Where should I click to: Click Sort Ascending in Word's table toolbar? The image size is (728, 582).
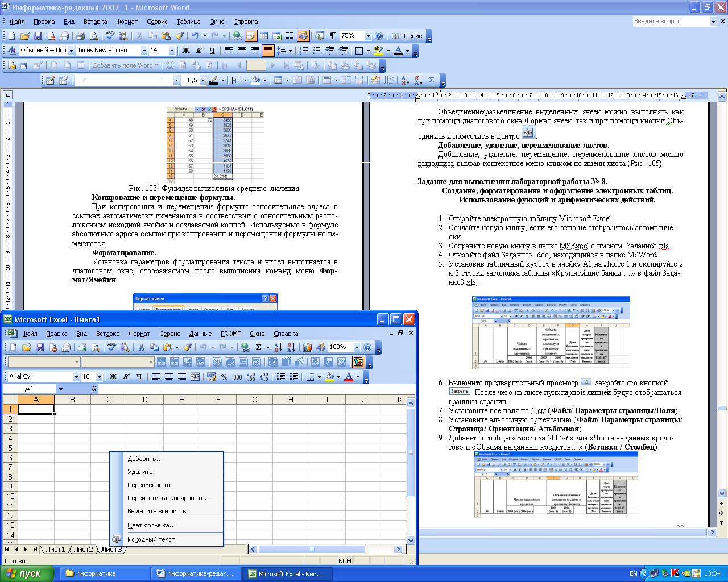click(405, 80)
